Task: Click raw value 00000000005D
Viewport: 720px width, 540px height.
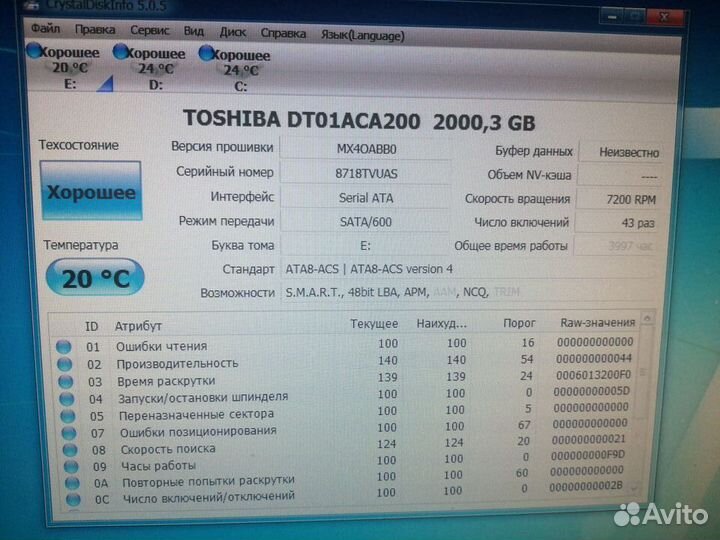Action: tap(591, 391)
